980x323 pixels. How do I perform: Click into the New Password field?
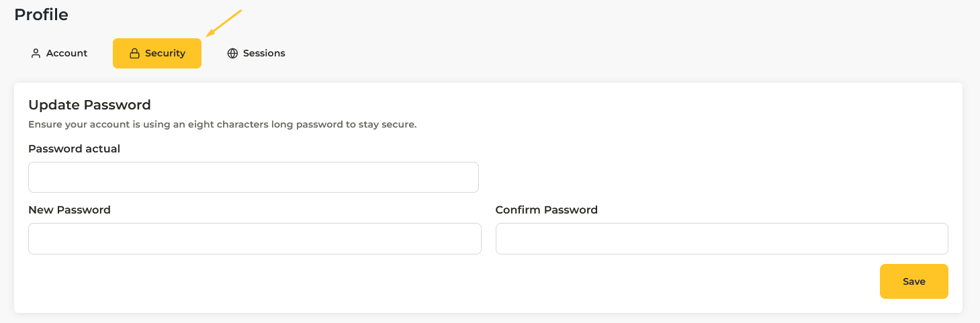click(255, 238)
